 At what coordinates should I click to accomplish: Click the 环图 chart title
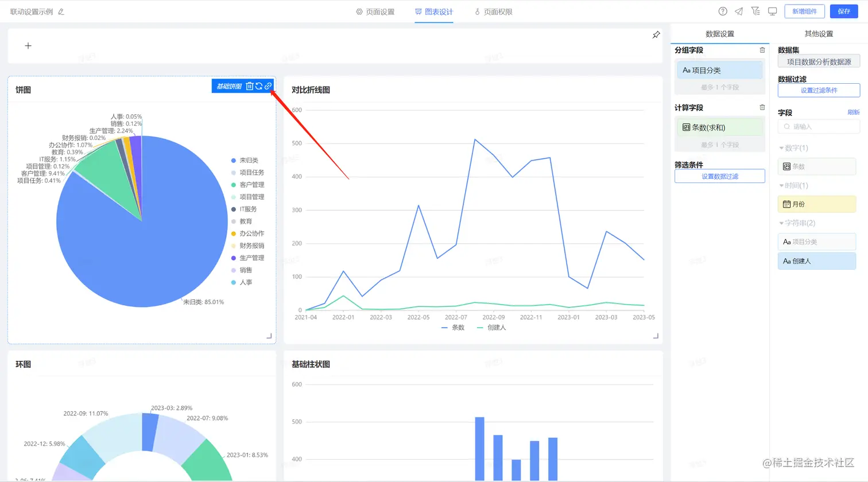coord(23,364)
